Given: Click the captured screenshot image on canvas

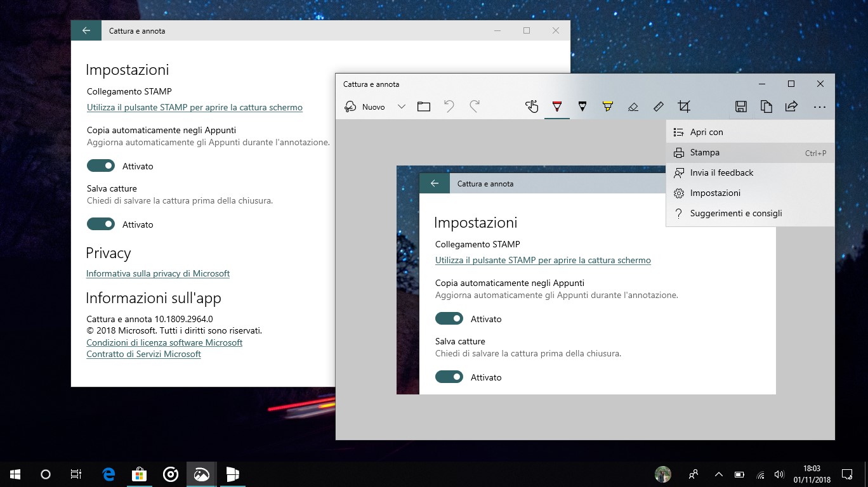Looking at the screenshot, I should 586,280.
